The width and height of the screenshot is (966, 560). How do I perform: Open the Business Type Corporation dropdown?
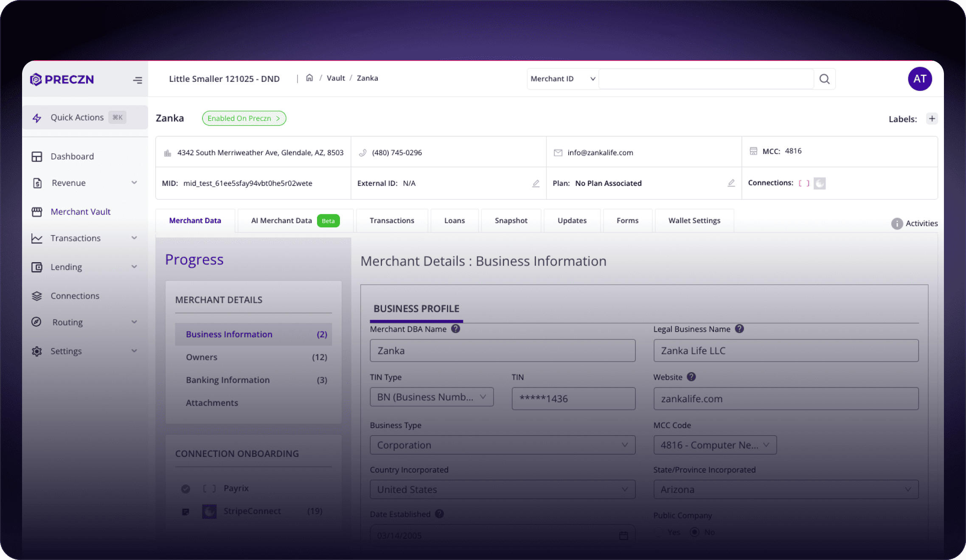(502, 445)
